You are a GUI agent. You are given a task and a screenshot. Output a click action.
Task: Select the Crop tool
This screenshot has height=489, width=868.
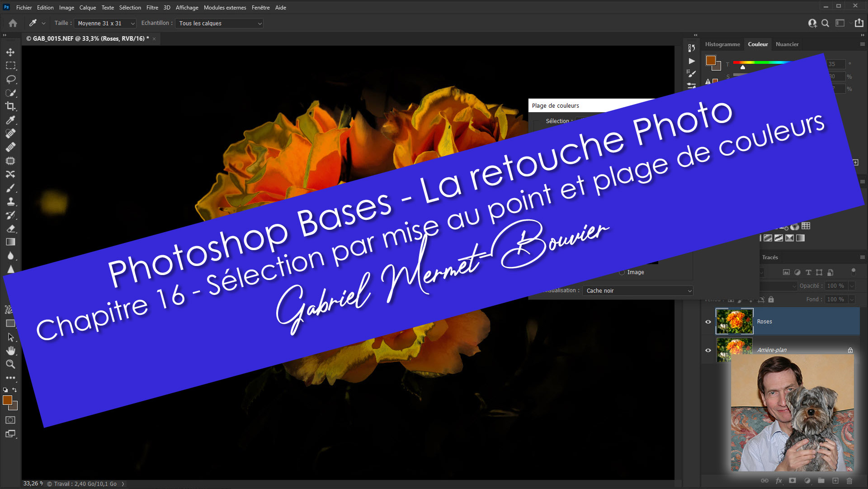point(10,106)
